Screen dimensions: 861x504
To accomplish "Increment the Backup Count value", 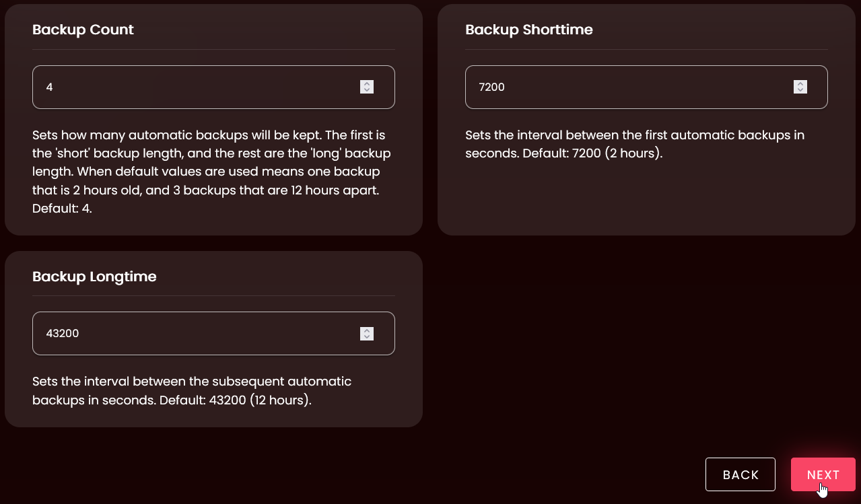I will [x=367, y=83].
